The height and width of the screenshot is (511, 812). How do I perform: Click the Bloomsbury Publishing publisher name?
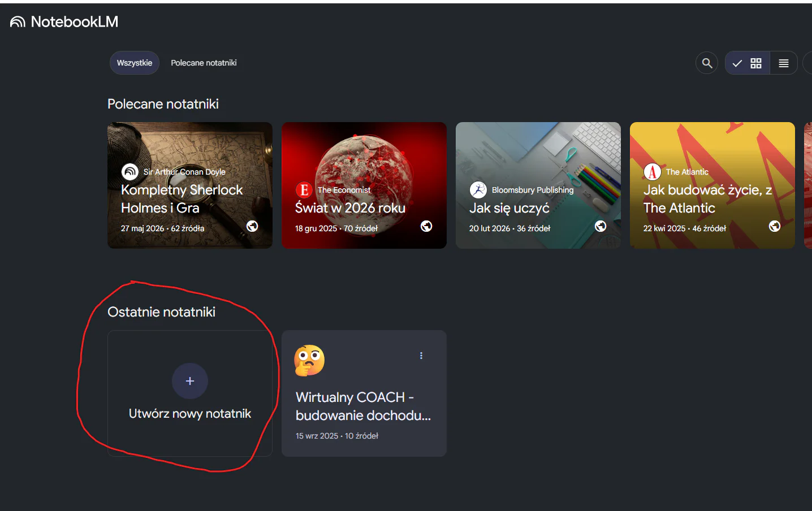tap(533, 190)
